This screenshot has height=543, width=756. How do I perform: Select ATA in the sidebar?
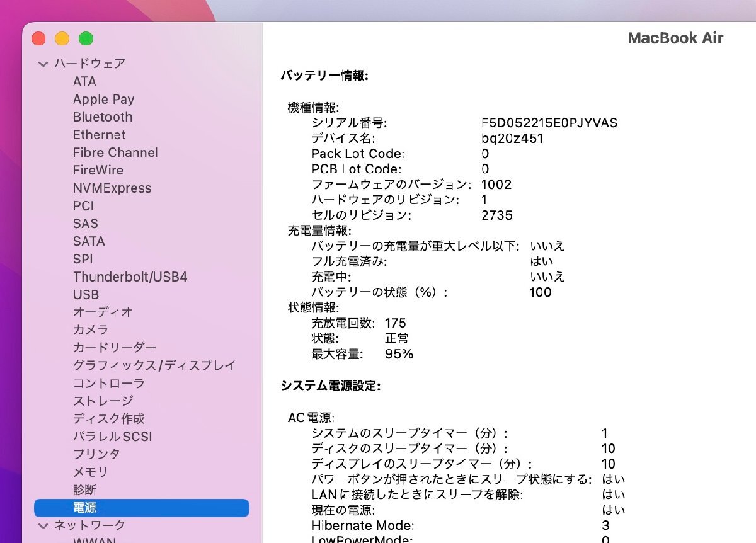84,81
